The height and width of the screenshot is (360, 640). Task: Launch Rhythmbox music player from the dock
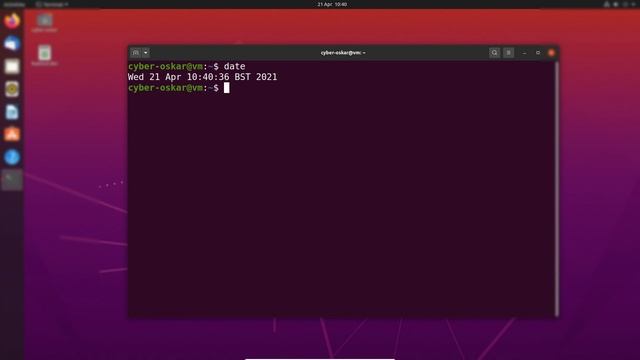click(x=12, y=89)
